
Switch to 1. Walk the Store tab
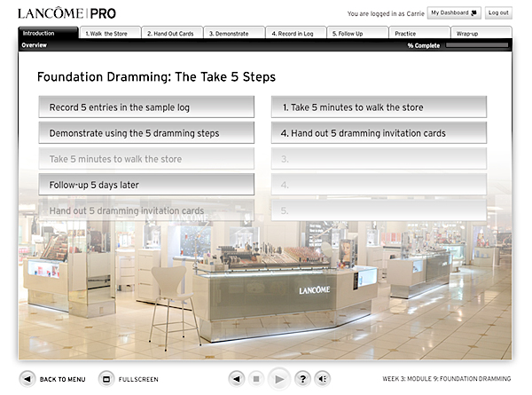[x=110, y=33]
